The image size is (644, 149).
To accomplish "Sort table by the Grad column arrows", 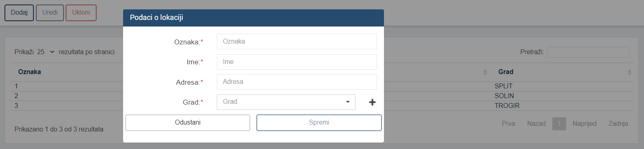I will coord(629,72).
